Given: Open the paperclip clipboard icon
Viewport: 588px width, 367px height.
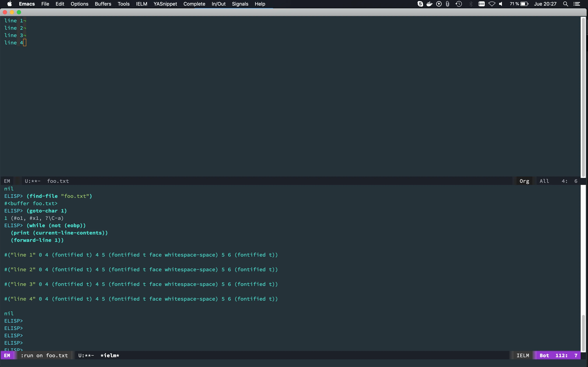Looking at the screenshot, I should click(447, 4).
